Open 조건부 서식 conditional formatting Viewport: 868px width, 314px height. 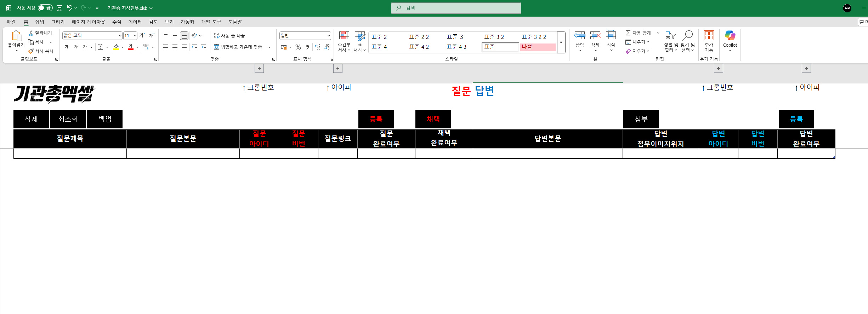click(344, 42)
